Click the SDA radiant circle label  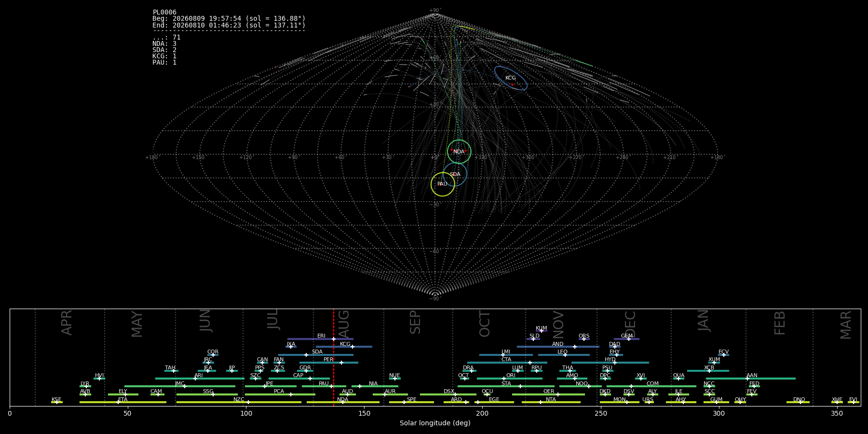455,175
